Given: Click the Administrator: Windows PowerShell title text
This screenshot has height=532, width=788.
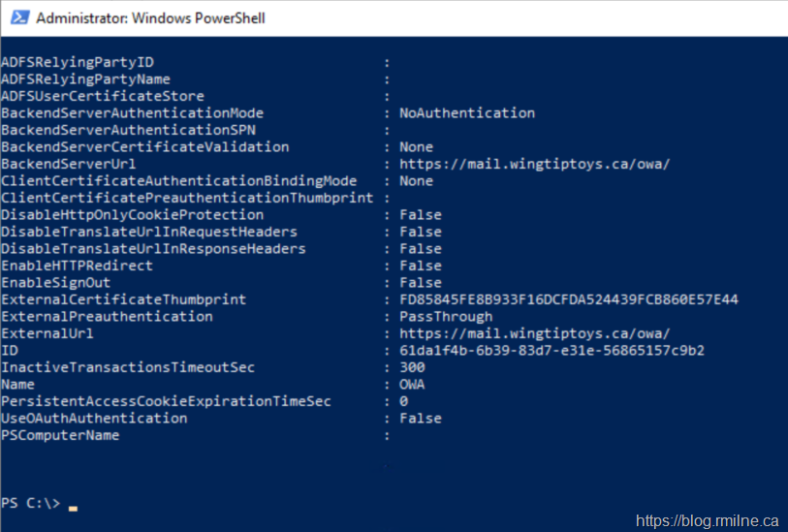Looking at the screenshot, I should [x=150, y=17].
